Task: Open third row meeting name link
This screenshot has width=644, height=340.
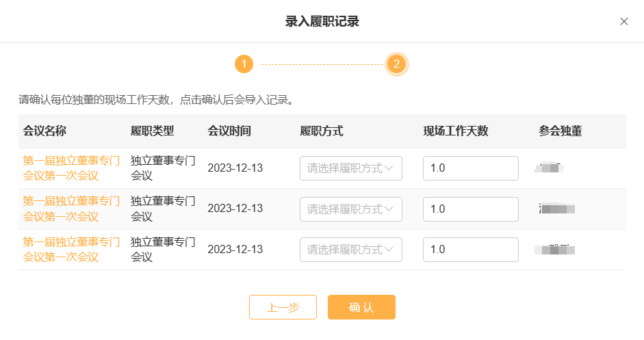Action: [71, 249]
